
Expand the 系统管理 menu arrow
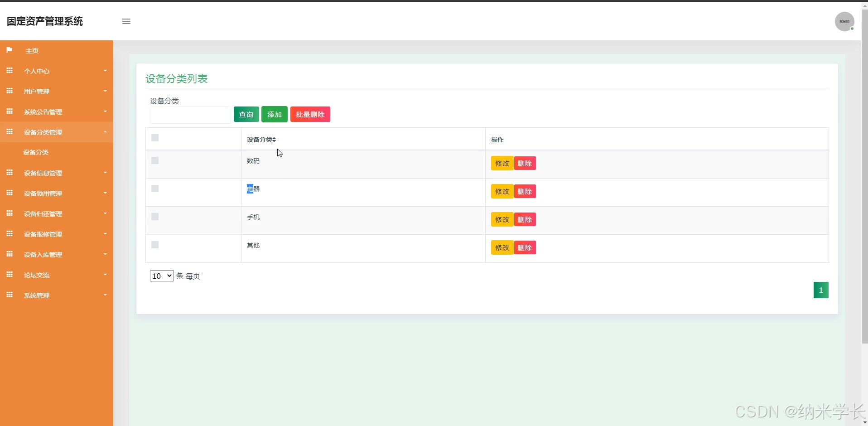coord(105,295)
